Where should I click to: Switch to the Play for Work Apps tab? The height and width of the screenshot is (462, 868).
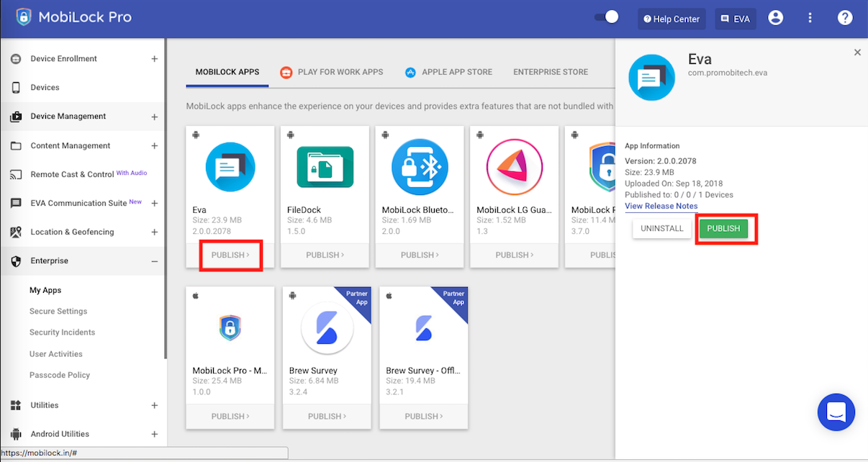click(331, 72)
